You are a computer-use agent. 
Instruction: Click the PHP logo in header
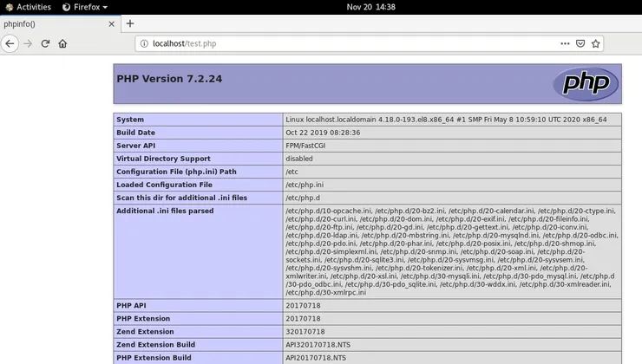tap(586, 83)
